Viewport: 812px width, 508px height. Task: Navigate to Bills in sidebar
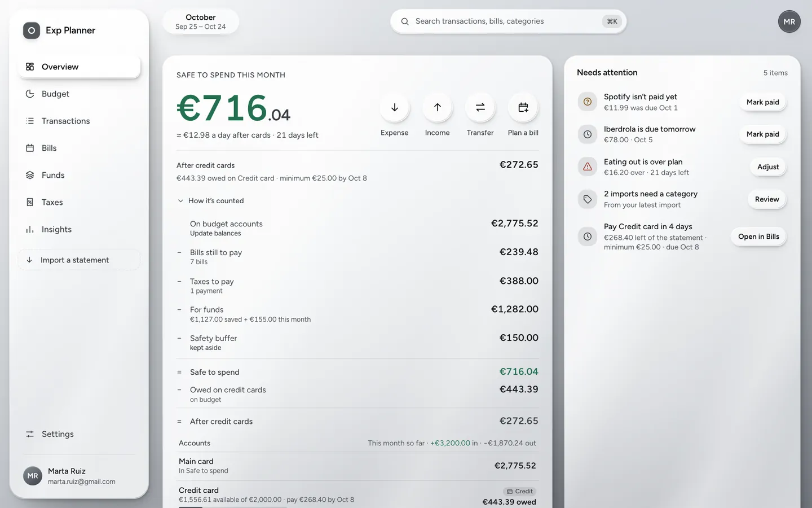pyautogui.click(x=79, y=148)
